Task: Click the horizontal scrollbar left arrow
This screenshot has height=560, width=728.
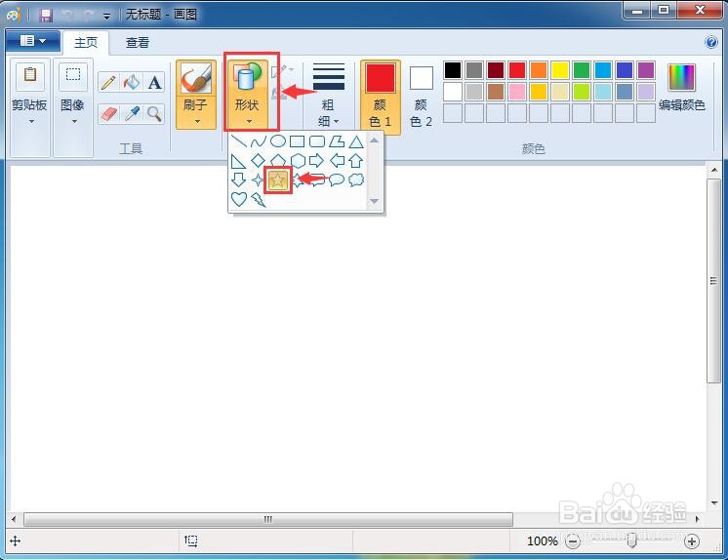Action: 14,519
